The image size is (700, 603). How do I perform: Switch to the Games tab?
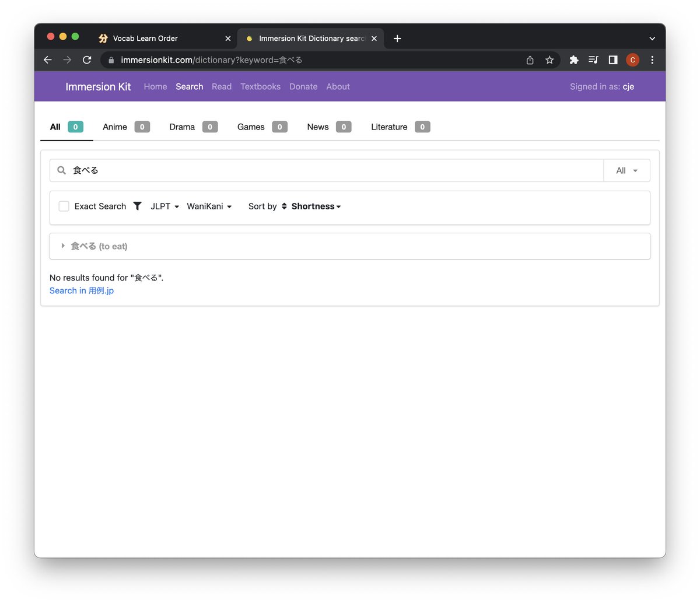262,127
